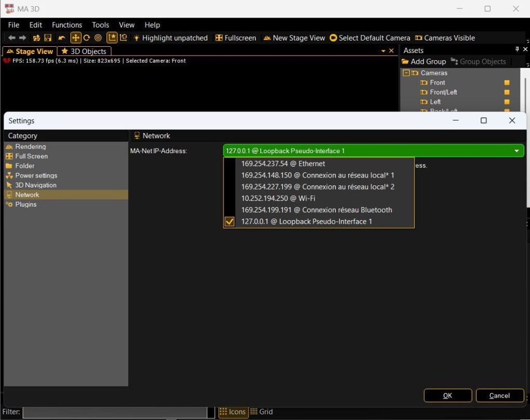Toggle the Front camera yellow square
Viewport: 530px width, 420px height.
click(x=507, y=83)
